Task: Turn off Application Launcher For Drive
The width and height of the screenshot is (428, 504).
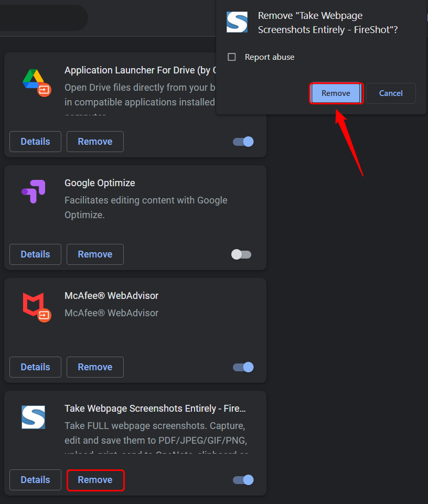Action: coord(243,142)
